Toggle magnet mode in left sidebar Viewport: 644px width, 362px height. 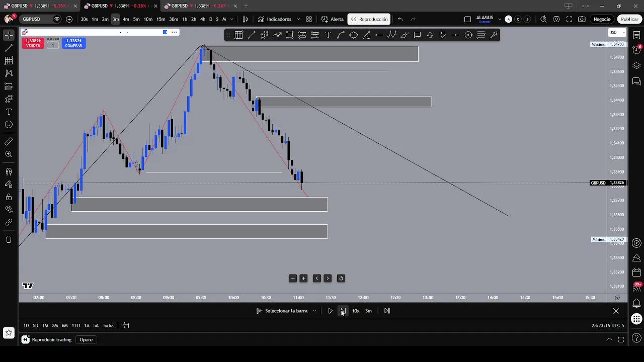click(x=9, y=171)
